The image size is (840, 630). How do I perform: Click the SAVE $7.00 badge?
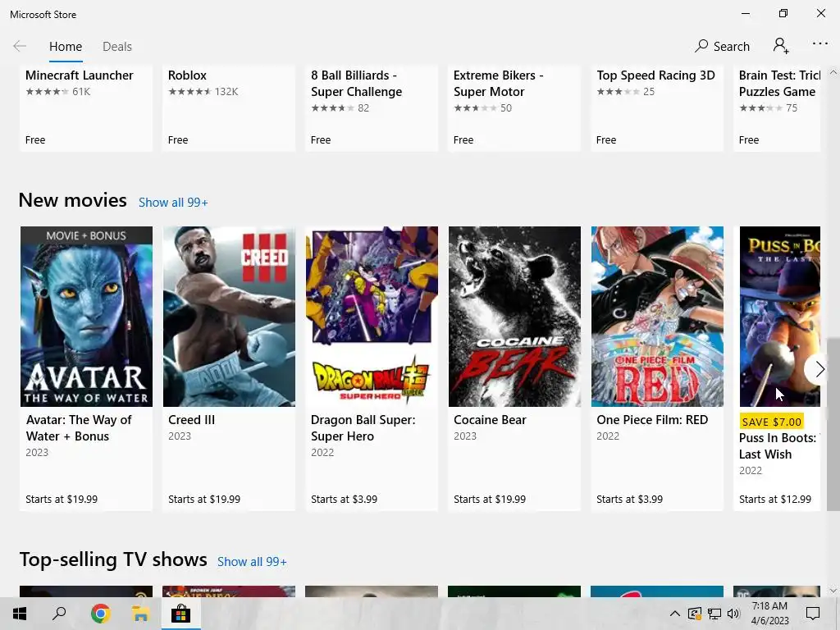(771, 422)
